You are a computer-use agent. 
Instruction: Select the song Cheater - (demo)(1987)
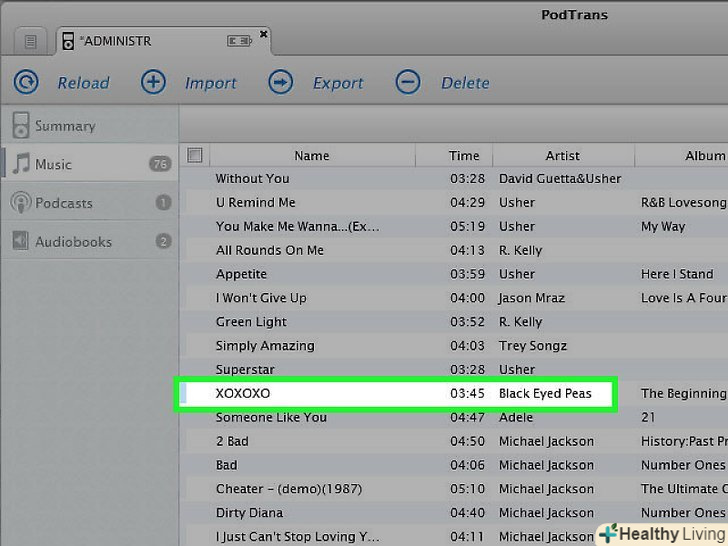click(x=454, y=489)
